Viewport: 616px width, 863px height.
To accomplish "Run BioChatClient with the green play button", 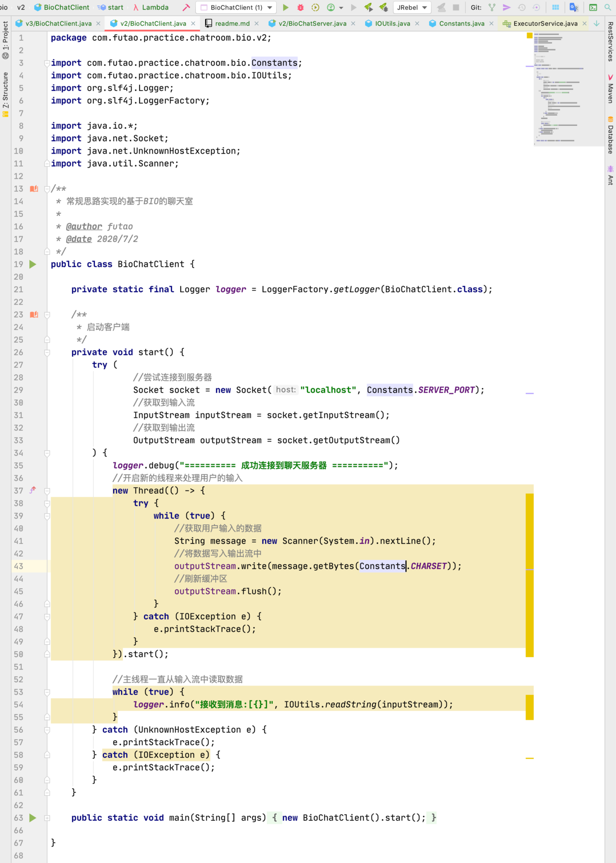I will [286, 7].
